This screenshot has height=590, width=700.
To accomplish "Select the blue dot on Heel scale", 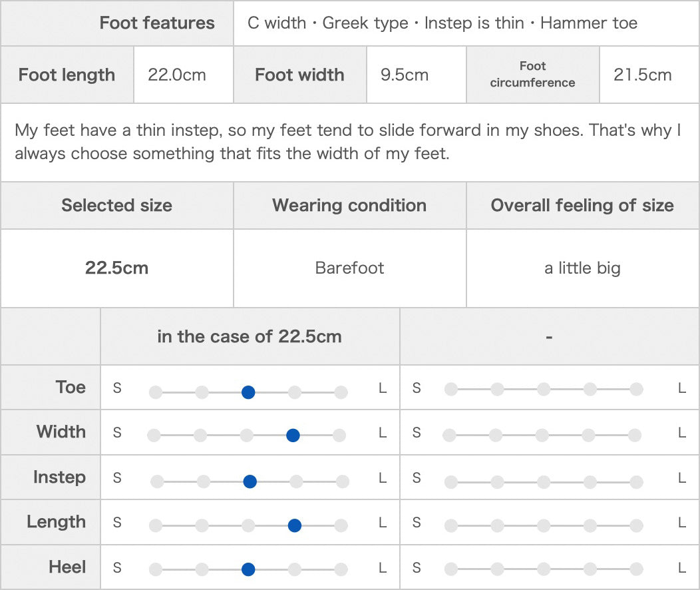I will click(248, 569).
